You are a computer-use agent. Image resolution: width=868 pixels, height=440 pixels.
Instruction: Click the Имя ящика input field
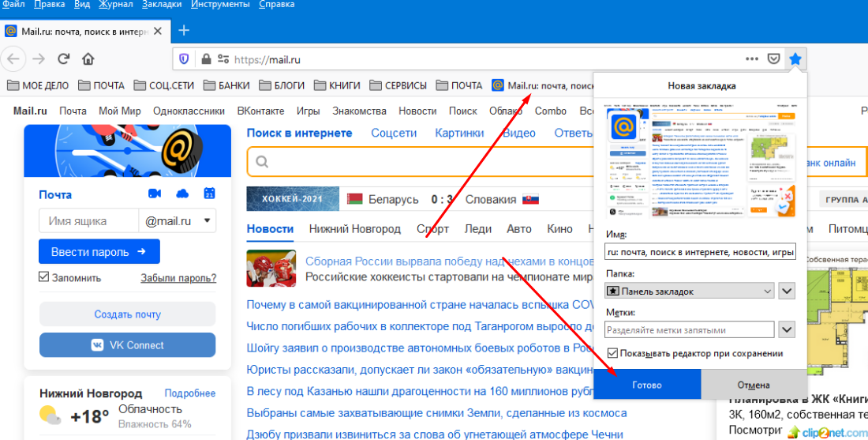pos(88,220)
